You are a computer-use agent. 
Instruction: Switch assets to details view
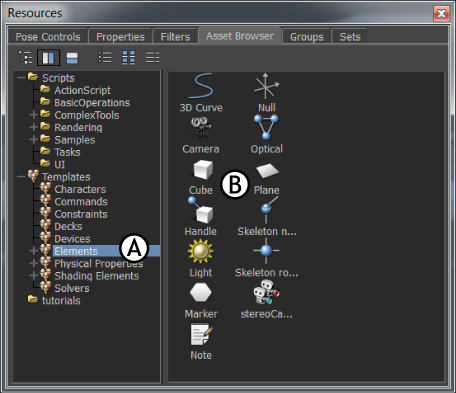[x=152, y=57]
